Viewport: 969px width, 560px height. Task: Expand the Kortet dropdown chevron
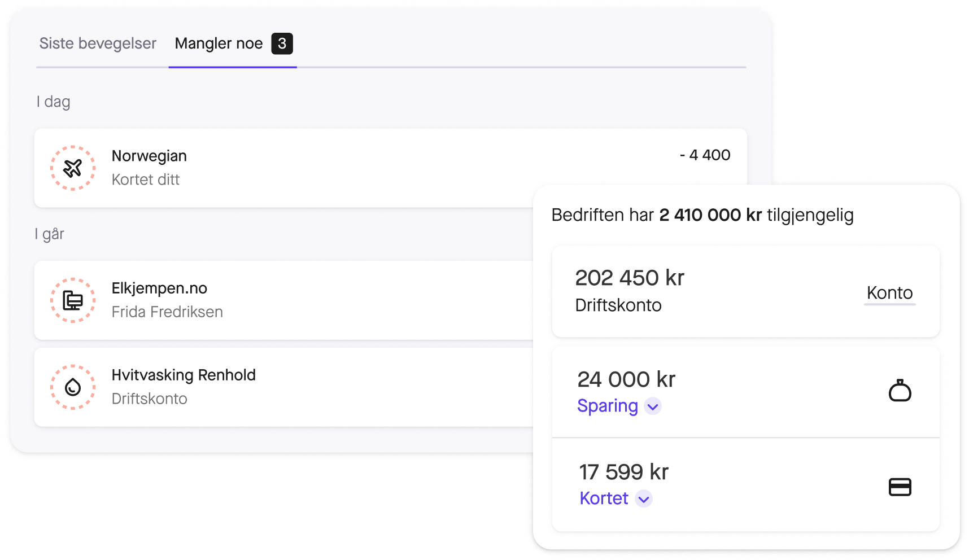[643, 499]
